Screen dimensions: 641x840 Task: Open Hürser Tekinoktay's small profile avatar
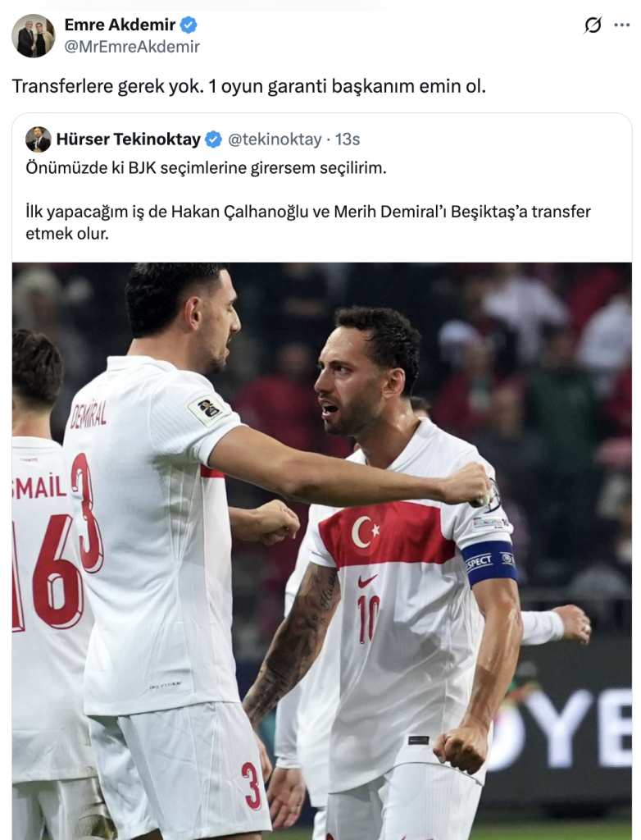click(x=38, y=139)
